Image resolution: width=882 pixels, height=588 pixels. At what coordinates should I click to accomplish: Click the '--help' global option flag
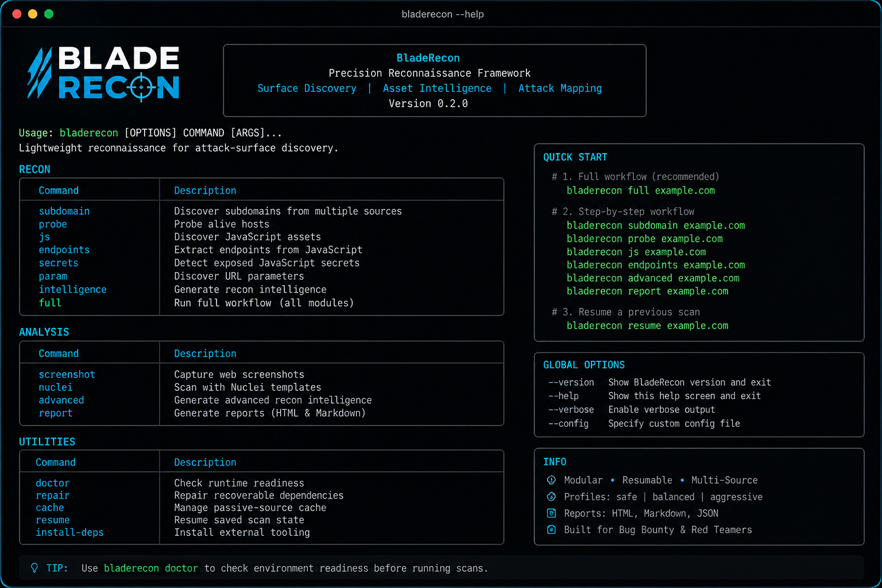pyautogui.click(x=563, y=396)
